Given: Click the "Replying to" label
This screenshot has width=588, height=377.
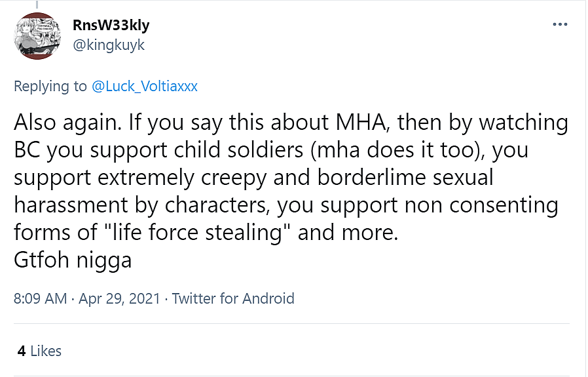Looking at the screenshot, I should 50,86.
